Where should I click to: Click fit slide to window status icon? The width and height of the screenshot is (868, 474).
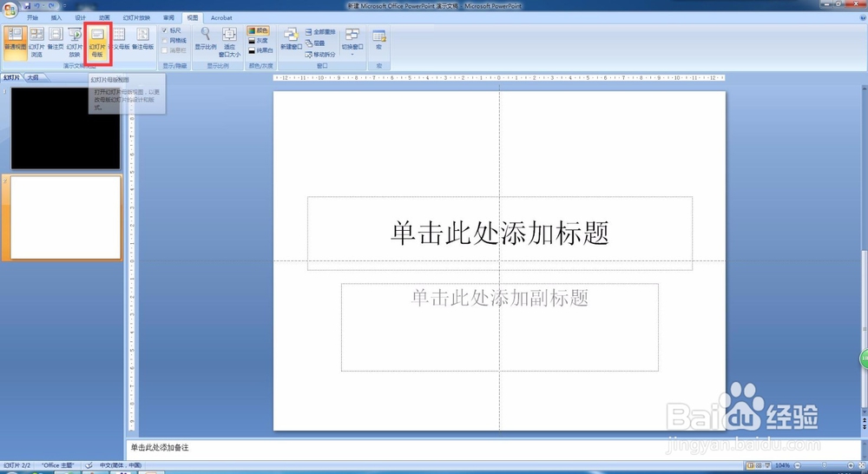point(861,465)
